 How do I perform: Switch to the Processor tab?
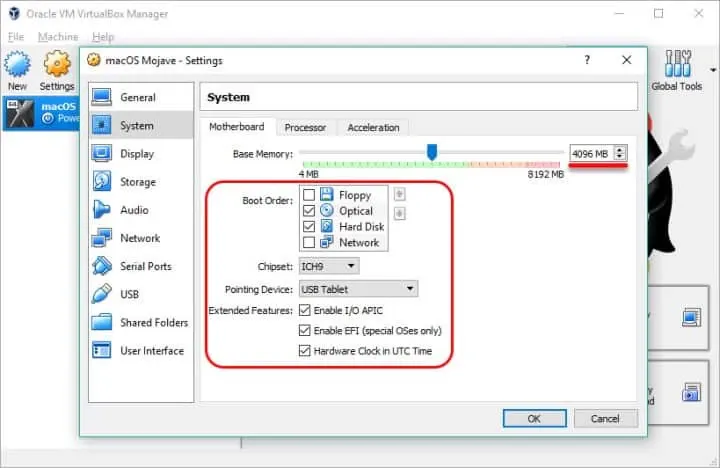[x=305, y=127]
